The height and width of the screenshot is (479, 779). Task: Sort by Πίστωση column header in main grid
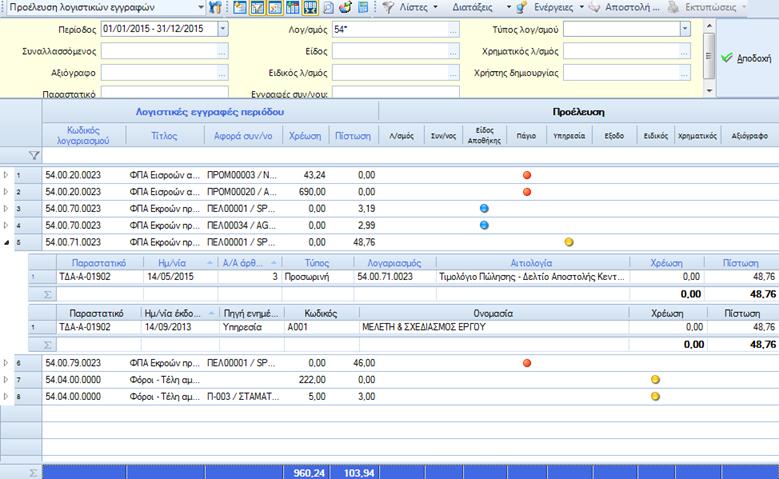click(353, 136)
